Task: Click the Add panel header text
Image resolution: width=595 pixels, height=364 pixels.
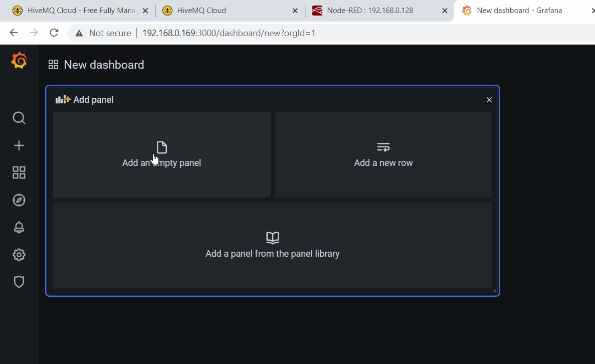Action: (x=93, y=100)
